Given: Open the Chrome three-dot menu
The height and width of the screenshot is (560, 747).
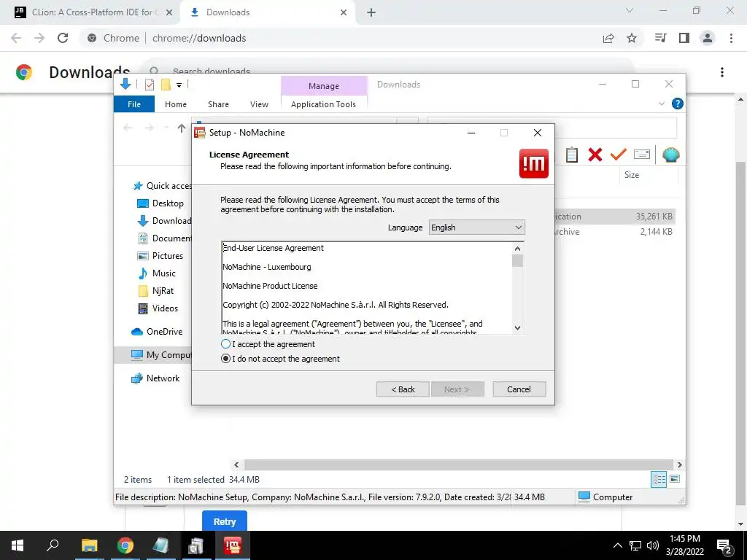Looking at the screenshot, I should click(x=731, y=38).
